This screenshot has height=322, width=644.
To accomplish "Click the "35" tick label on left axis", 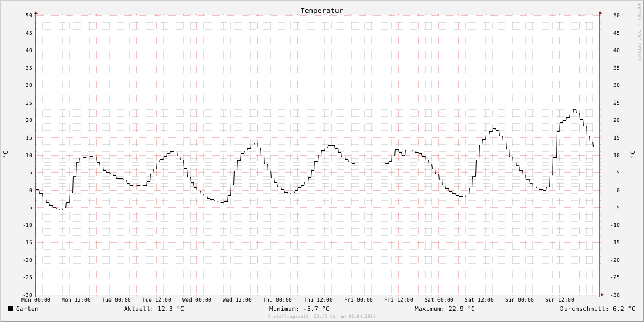I will (x=29, y=68).
